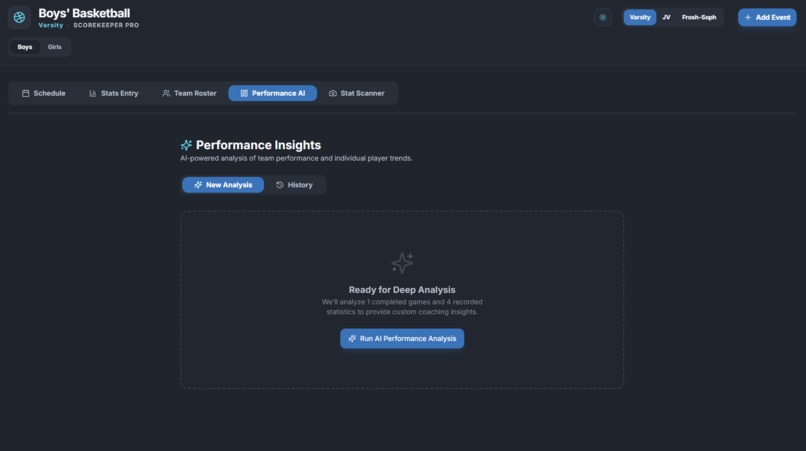This screenshot has width=806, height=451.
Task: Select the New Analysis sub-tab
Action: pyautogui.click(x=223, y=185)
